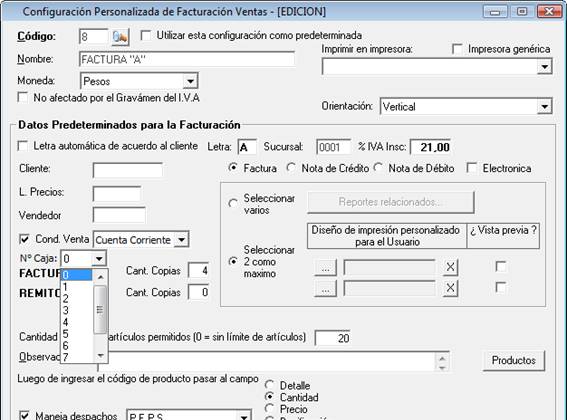Open the second print design browse (...) button

click(325, 289)
